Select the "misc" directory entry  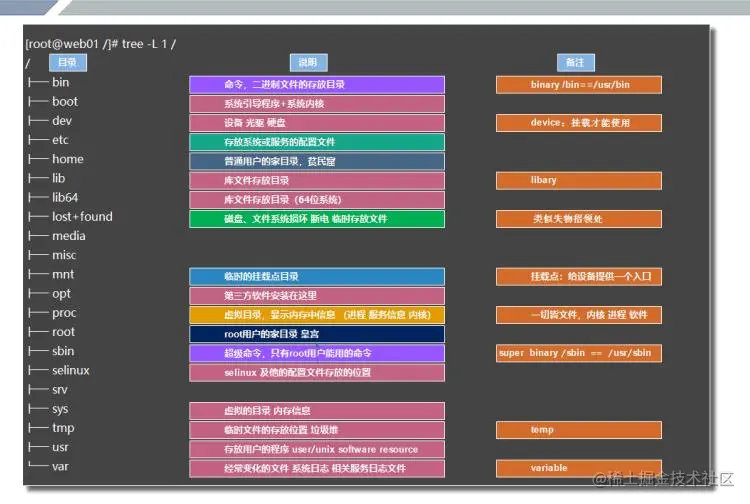(x=64, y=255)
